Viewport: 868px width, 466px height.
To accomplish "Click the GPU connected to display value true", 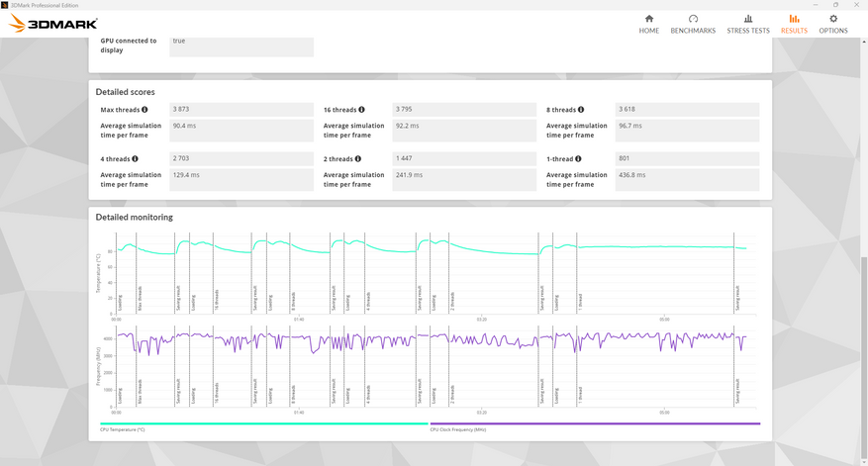I will [x=241, y=47].
